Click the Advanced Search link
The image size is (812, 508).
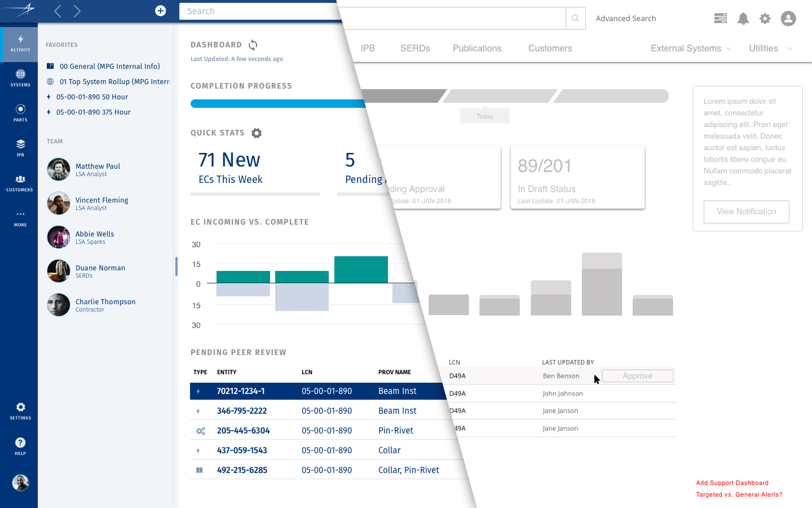coord(625,19)
